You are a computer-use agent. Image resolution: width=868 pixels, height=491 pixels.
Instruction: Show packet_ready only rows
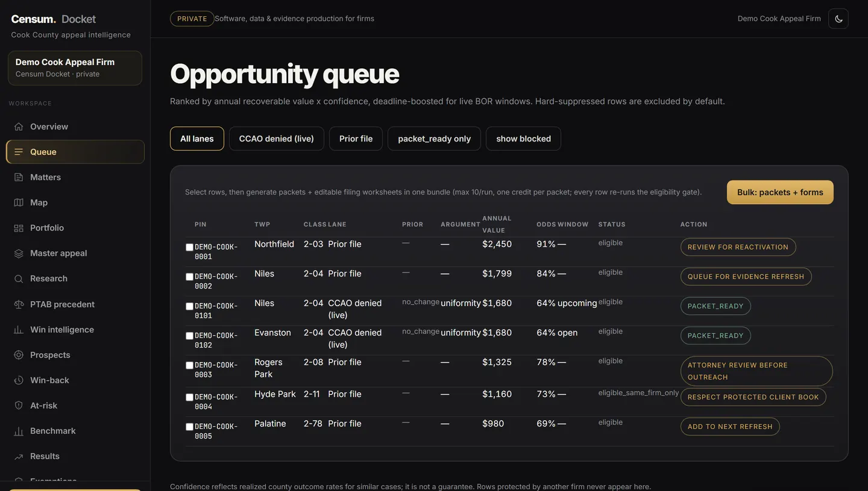point(434,139)
